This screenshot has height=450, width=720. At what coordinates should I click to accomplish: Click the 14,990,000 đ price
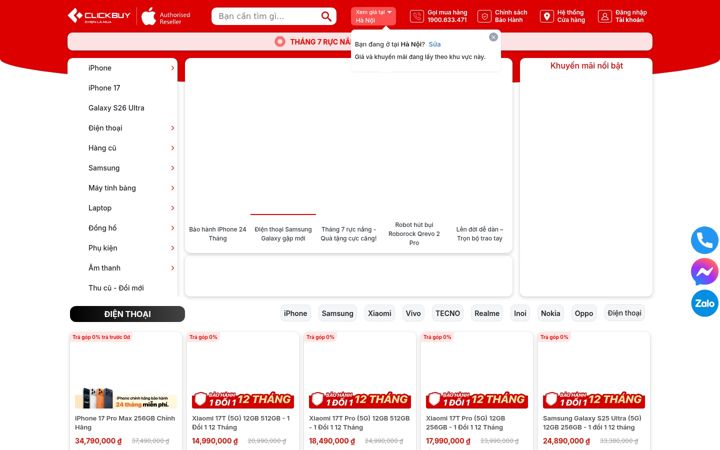(x=215, y=441)
